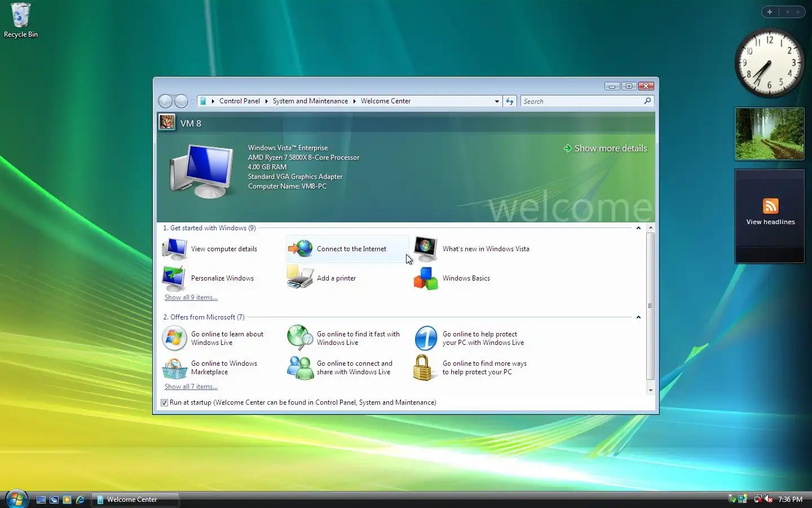Click the volume muted tray icon
This screenshot has width=812, height=508.
tap(769, 499)
